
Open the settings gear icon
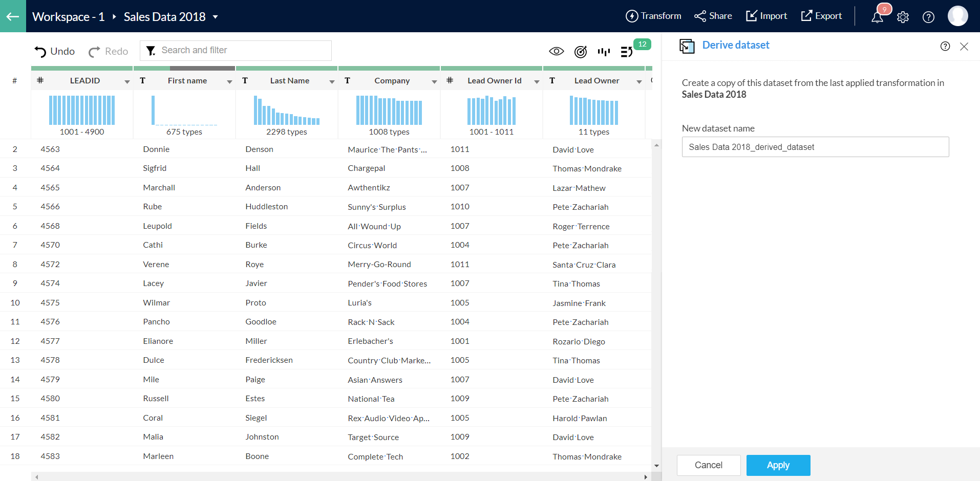903,17
